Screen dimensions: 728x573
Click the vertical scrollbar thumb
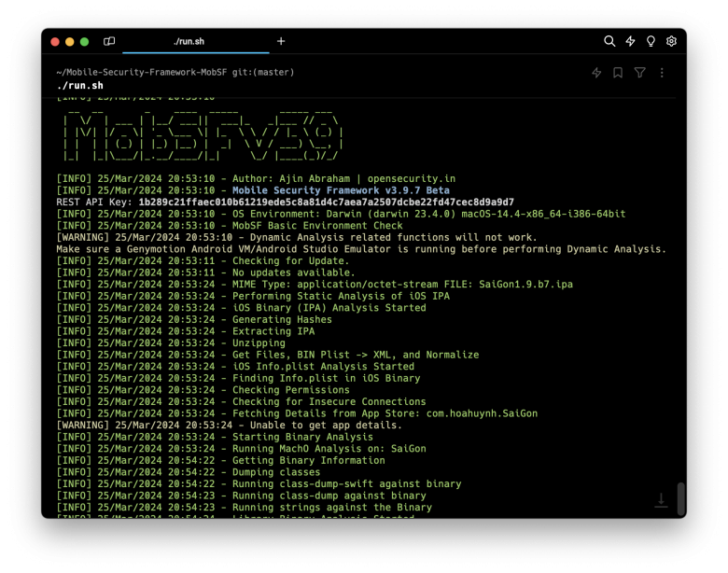pos(680,499)
